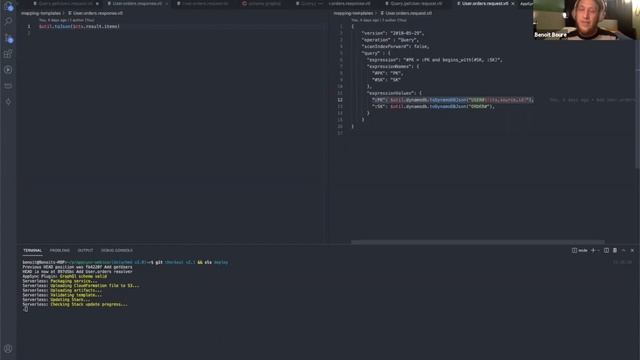Maximize the panel with chevron up icon

[x=624, y=250]
